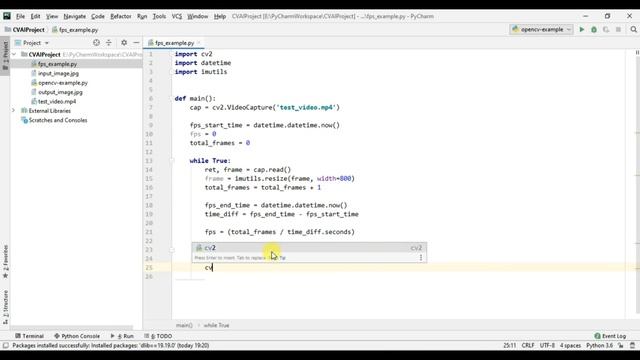The width and height of the screenshot is (640, 360).
Task: Open the Tools menu
Action: (159, 16)
